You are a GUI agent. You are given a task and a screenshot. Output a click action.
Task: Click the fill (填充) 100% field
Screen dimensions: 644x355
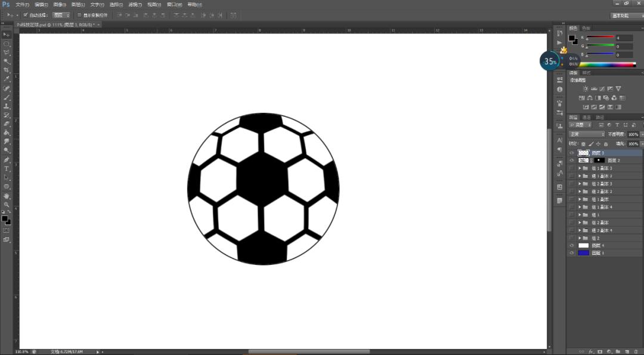point(633,144)
